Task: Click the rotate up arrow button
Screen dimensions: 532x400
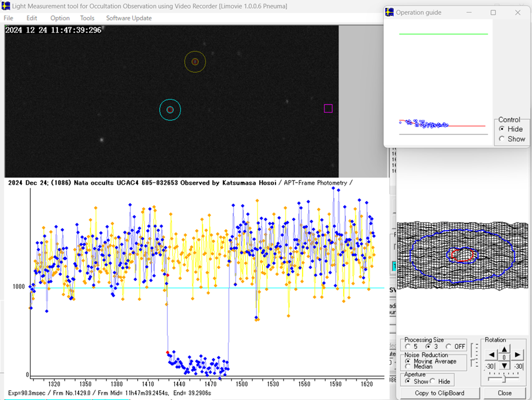Action: tap(504, 349)
